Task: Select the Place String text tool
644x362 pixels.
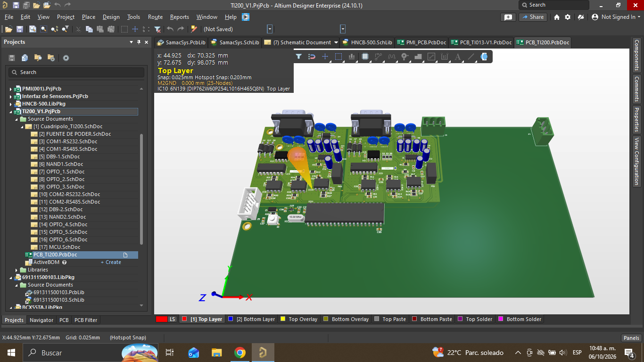Action: point(457,57)
